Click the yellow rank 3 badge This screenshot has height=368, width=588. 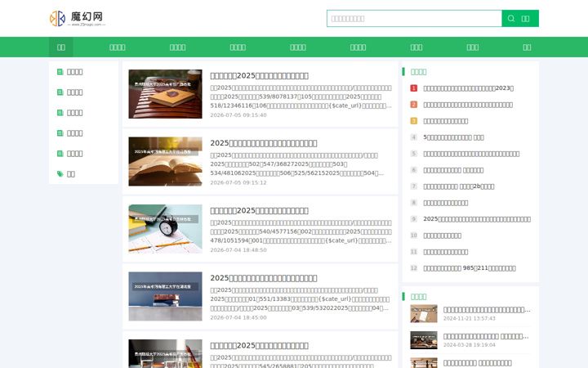point(413,121)
